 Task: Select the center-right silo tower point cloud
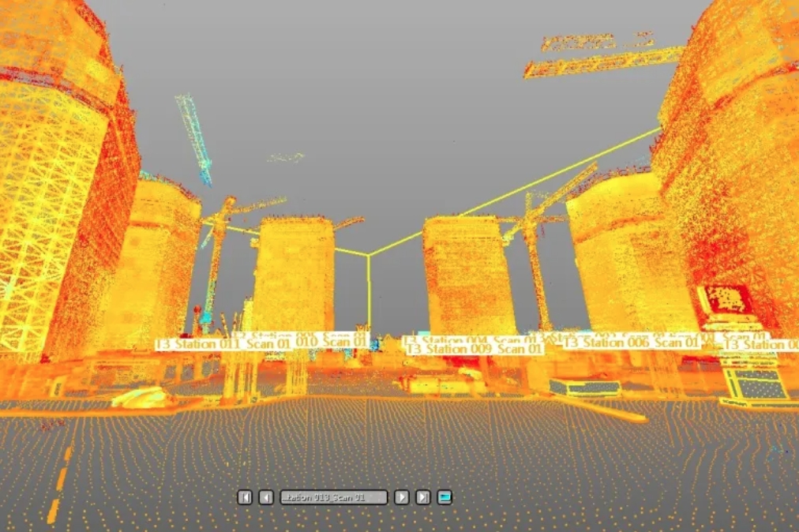click(x=467, y=276)
